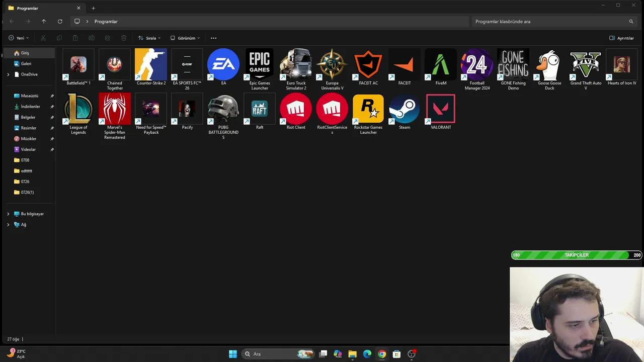Navigate back using the back arrow

click(x=12, y=22)
